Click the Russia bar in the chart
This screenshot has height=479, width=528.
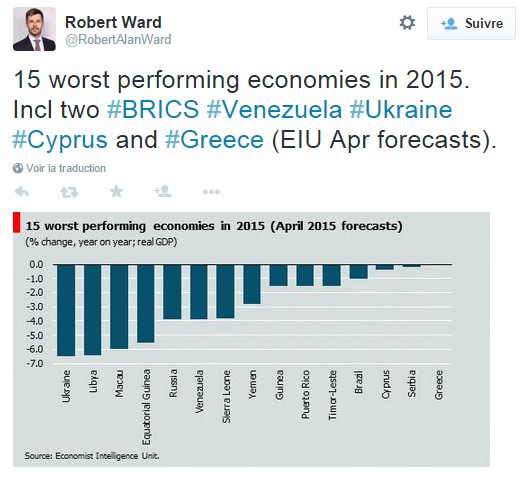(x=172, y=292)
